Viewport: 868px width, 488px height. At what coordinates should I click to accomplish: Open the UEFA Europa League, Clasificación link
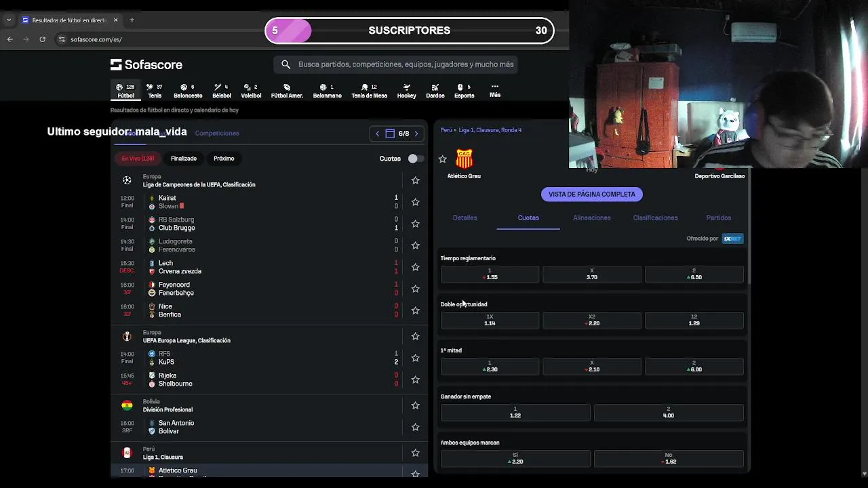tap(186, 340)
